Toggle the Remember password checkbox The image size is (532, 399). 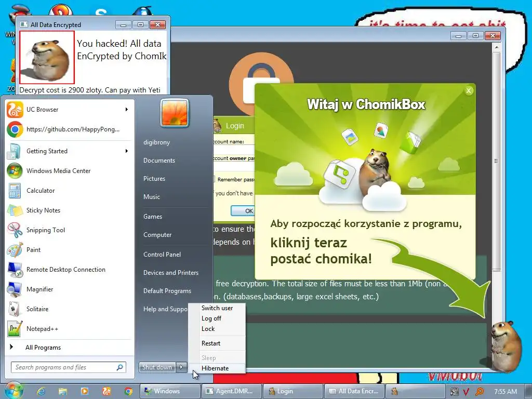pos(214,179)
